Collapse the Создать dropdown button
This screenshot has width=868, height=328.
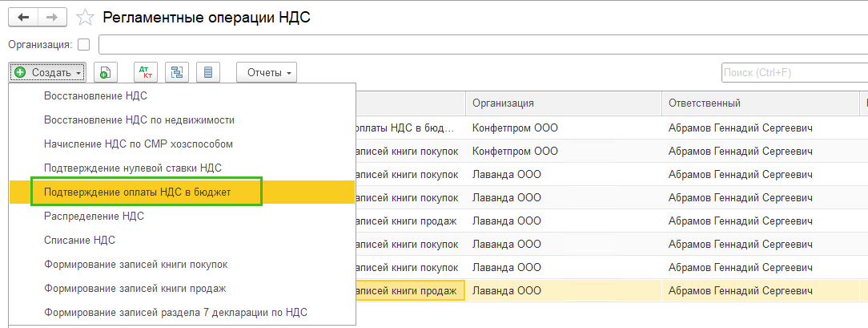[x=48, y=73]
